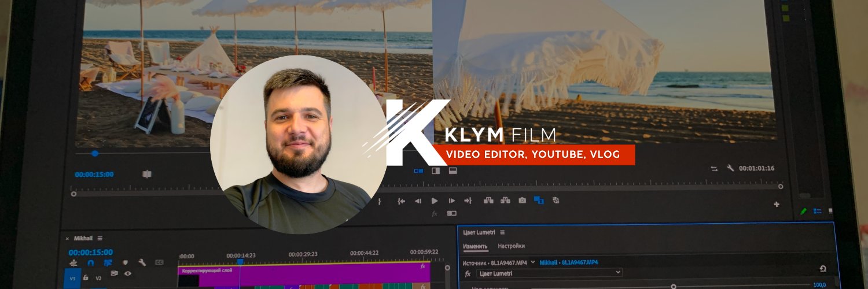Open the Mikhail sequence panel menu
The height and width of the screenshot is (289, 868).
(x=100, y=238)
